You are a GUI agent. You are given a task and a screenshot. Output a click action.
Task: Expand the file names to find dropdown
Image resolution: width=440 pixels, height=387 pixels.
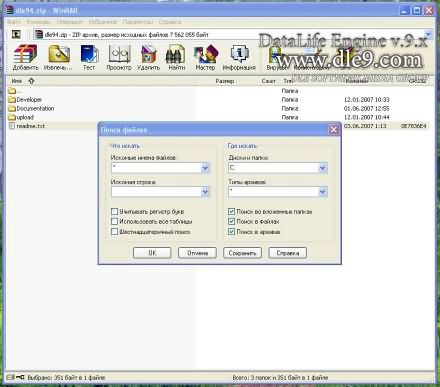point(205,168)
